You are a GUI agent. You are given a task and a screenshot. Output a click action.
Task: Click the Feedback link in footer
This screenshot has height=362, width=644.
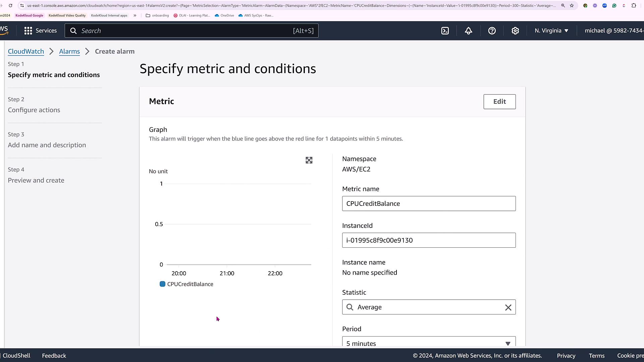click(54, 356)
